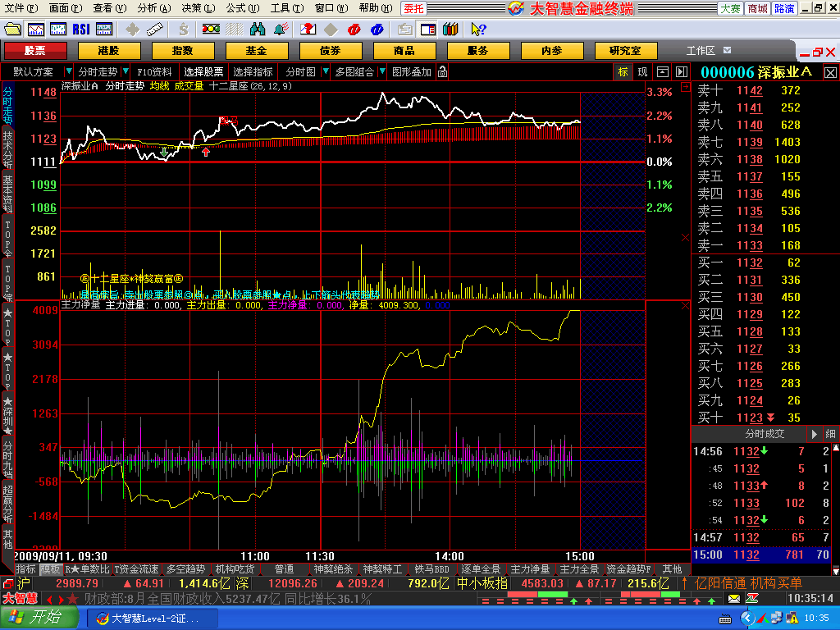Select the red line chart toolbar icon
840x630 pixels.
pos(36,29)
